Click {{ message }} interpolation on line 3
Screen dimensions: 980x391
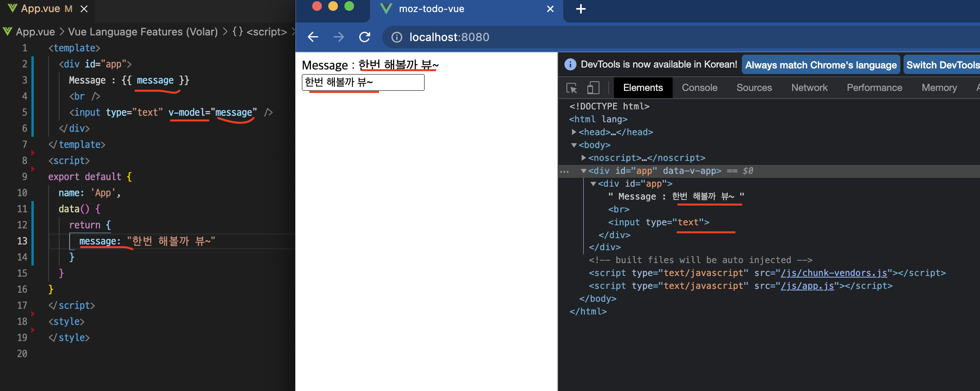point(155,80)
